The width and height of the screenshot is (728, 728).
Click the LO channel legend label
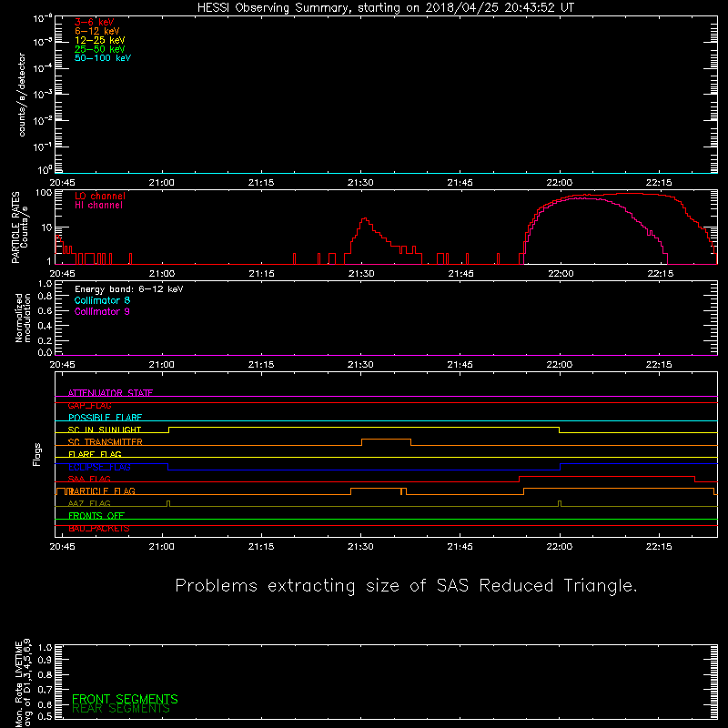(100, 196)
